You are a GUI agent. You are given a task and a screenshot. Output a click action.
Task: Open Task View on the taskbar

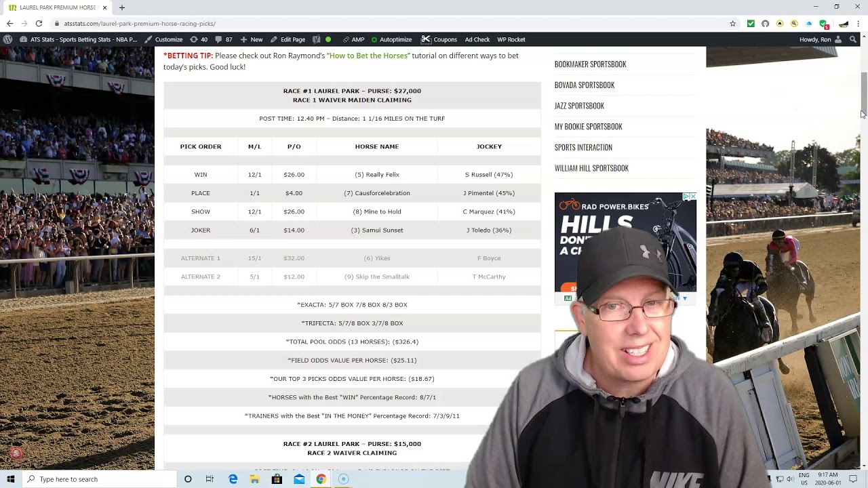tap(210, 479)
